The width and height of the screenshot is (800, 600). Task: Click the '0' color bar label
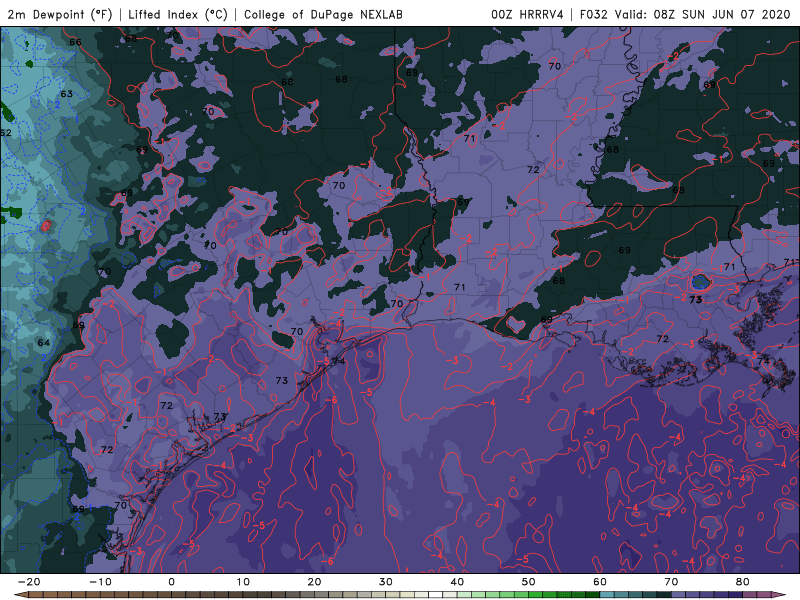pyautogui.click(x=171, y=582)
